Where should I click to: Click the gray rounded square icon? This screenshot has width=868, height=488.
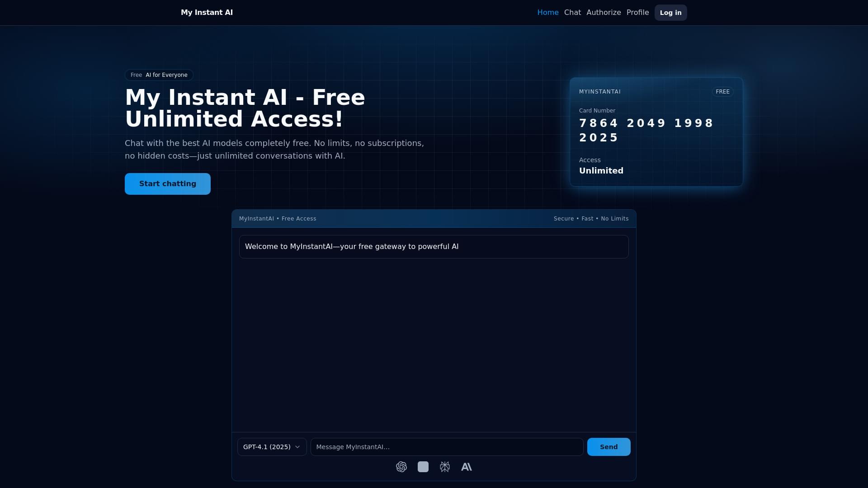point(423,467)
